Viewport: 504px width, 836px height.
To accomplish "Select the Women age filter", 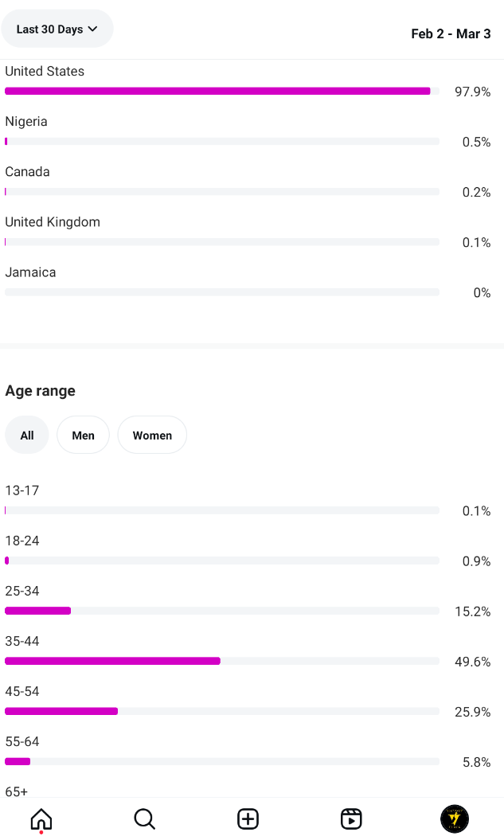I will pyautogui.click(x=152, y=435).
